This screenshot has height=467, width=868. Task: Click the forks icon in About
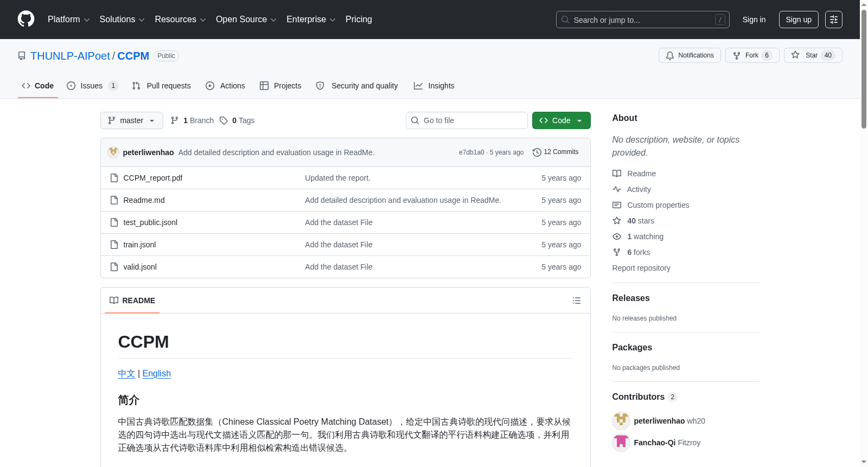click(x=617, y=252)
